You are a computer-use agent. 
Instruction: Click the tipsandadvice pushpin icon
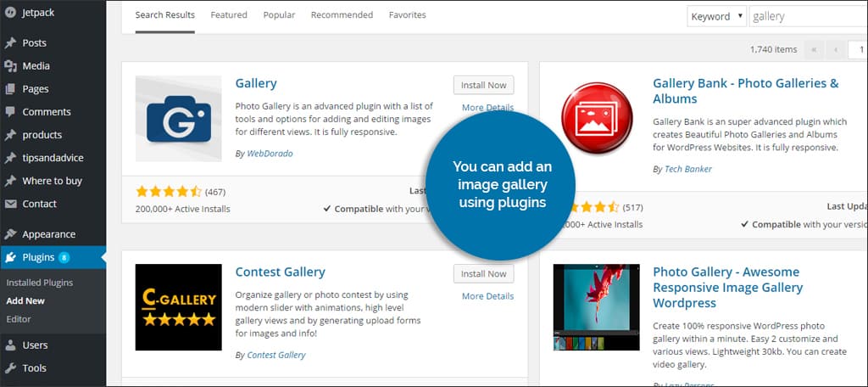10,158
